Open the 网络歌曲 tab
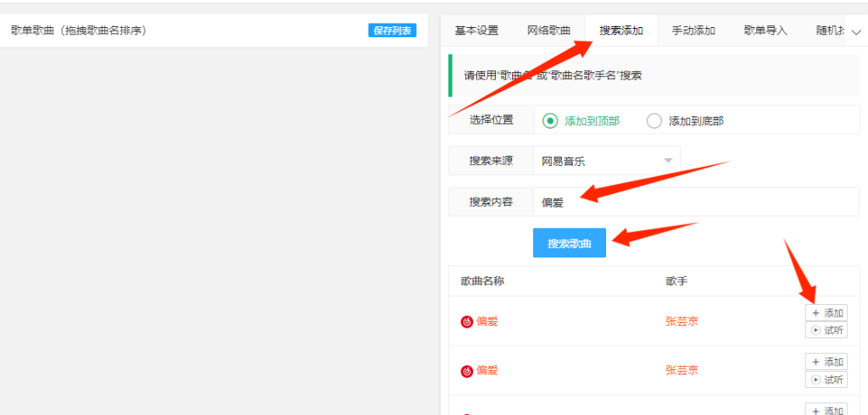Viewport: 868px width, 415px height. click(548, 30)
